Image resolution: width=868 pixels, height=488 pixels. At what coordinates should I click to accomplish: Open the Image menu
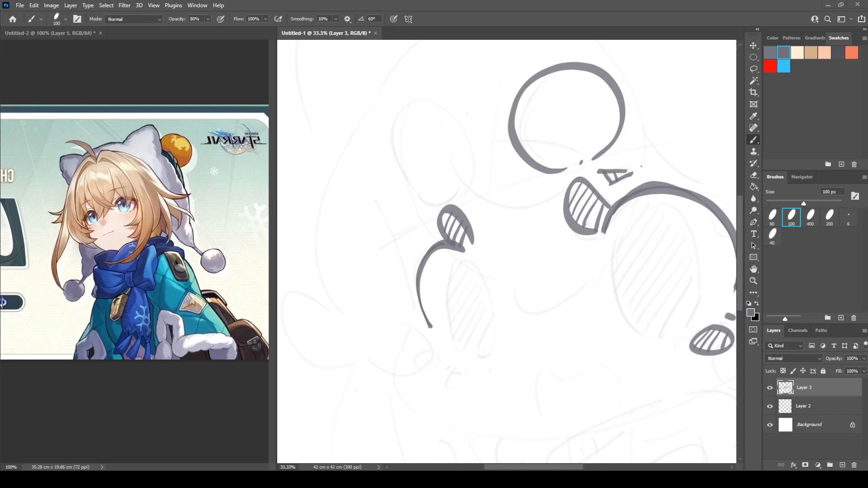51,5
